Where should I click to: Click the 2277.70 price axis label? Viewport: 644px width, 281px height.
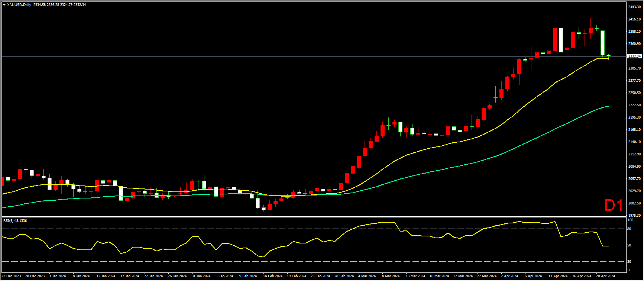(x=634, y=81)
